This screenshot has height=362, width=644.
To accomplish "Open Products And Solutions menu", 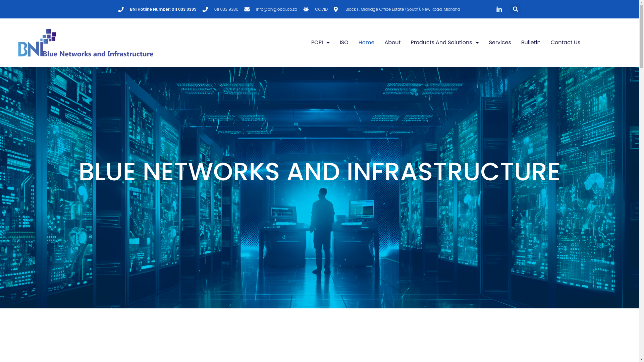I will click(x=441, y=43).
